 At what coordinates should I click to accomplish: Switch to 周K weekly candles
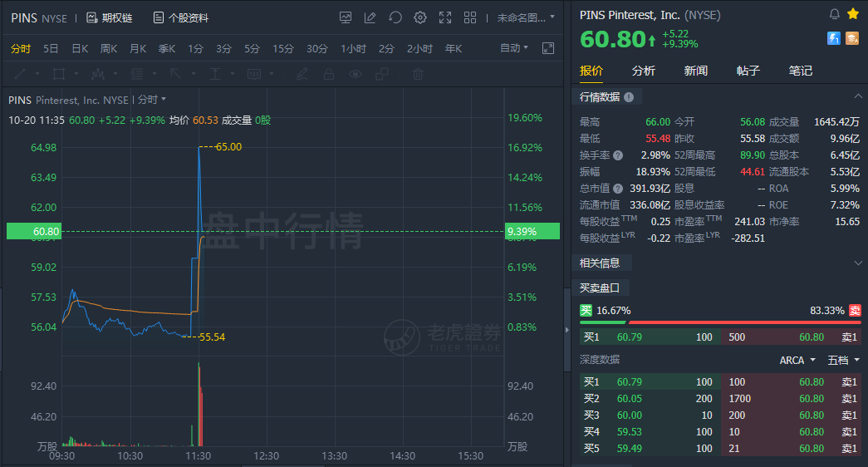click(x=109, y=49)
